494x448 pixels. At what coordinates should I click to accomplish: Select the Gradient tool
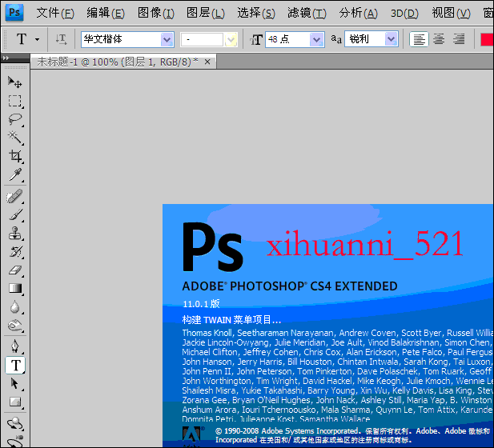(14, 288)
